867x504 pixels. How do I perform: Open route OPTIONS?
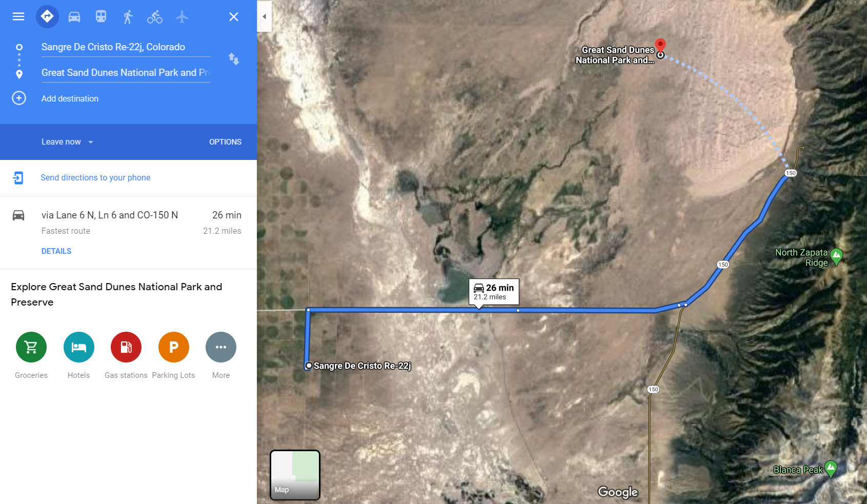(225, 142)
